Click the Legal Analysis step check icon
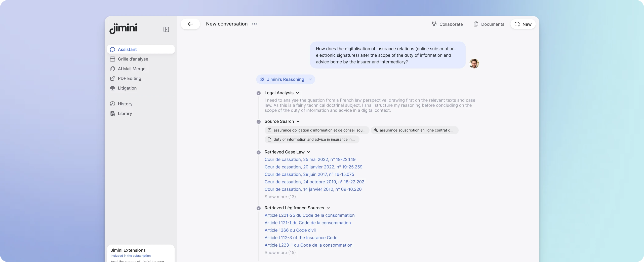This screenshot has width=644, height=262. [x=258, y=93]
